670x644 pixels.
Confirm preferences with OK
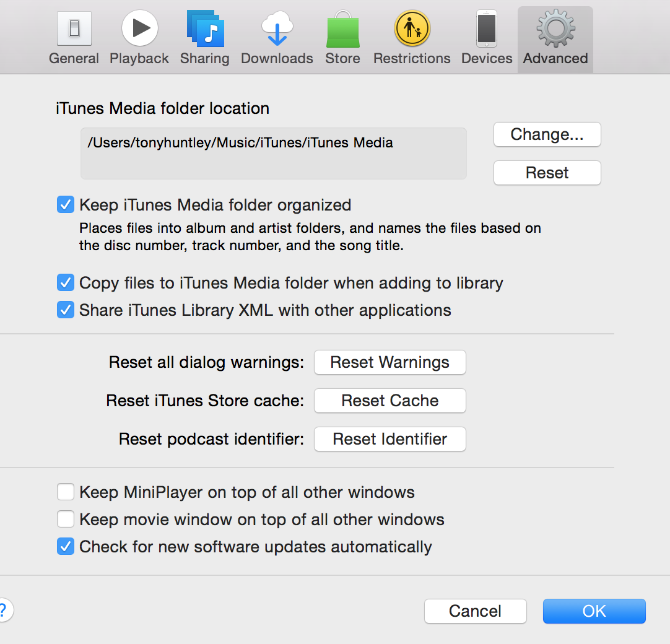coord(594,611)
